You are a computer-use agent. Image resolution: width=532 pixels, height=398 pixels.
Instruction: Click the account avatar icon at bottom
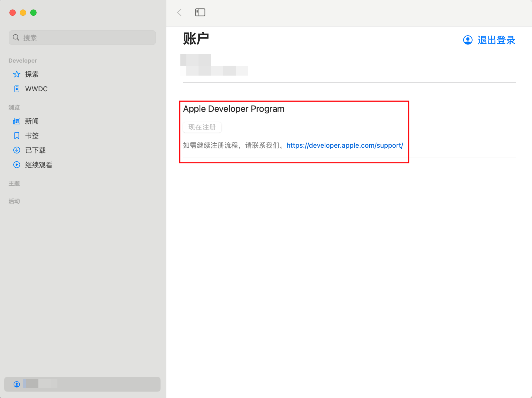(16, 384)
